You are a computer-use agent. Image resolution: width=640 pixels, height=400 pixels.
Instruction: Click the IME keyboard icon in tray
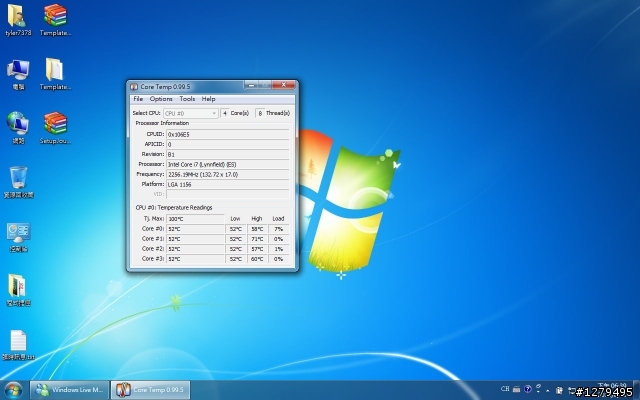click(516, 389)
